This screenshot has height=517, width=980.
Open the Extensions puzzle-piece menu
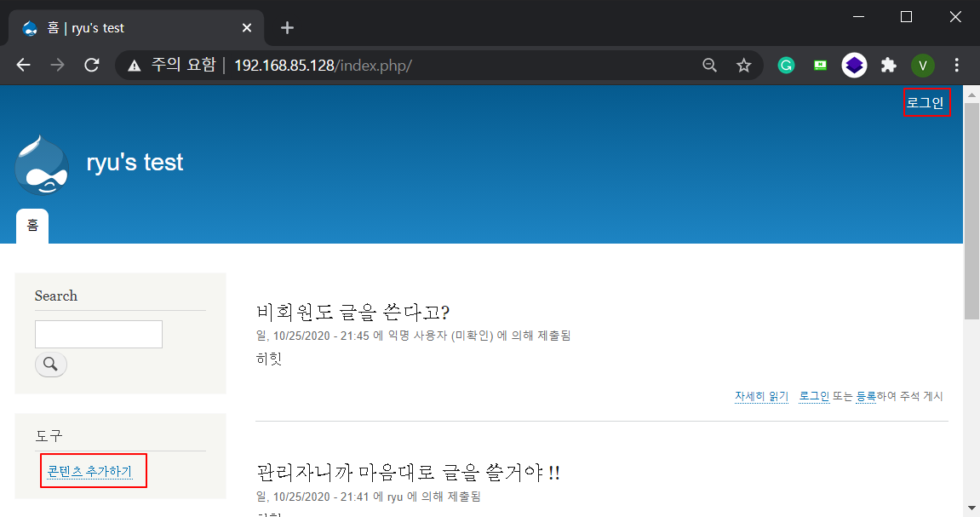point(888,65)
